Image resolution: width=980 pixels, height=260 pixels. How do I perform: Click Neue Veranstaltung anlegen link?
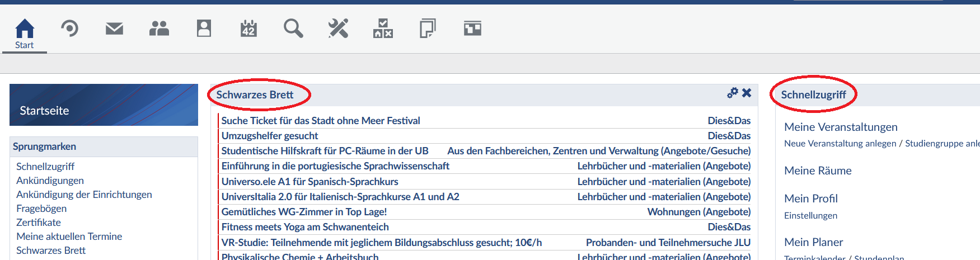(x=840, y=144)
